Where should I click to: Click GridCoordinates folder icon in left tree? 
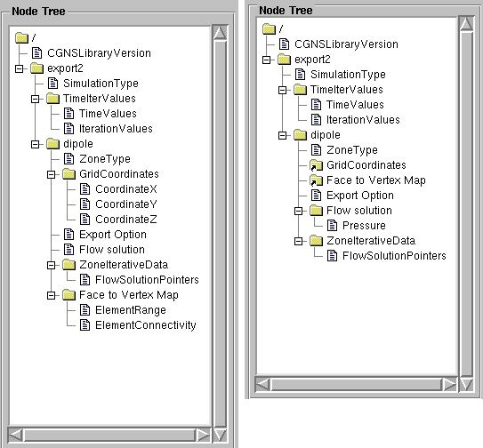(x=69, y=174)
